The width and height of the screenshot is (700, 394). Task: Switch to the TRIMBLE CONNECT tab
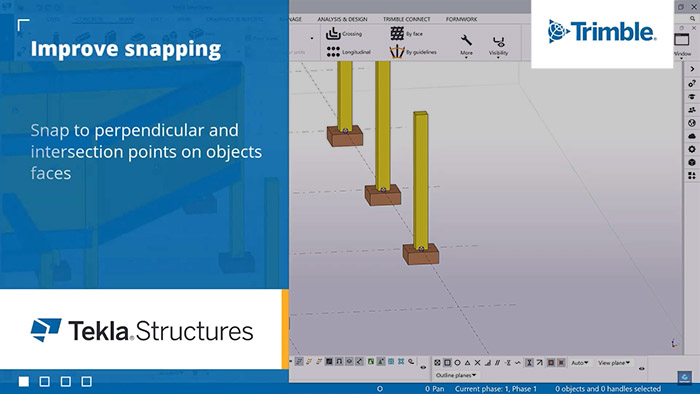(x=406, y=19)
